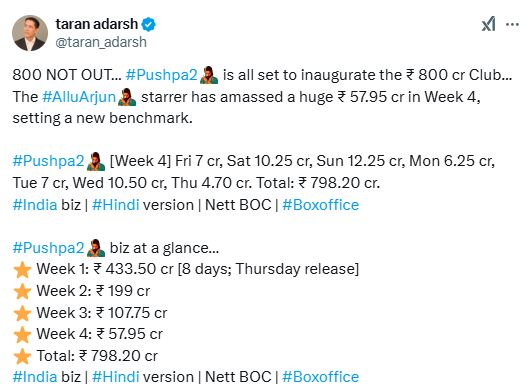Open taran adarsh's profile picture
Screen dimensions: 525x390
(30, 33)
